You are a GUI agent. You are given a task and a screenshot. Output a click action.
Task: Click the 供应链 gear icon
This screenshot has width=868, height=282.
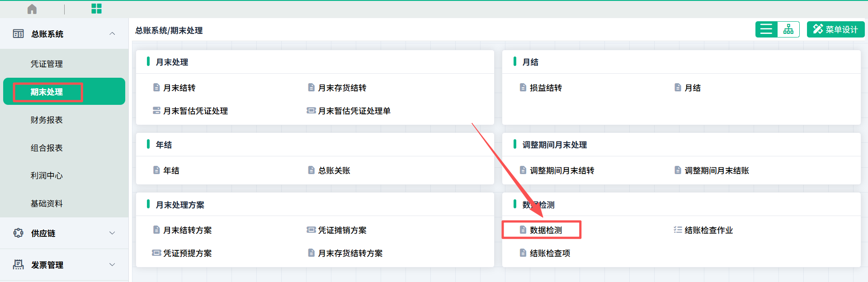19,233
